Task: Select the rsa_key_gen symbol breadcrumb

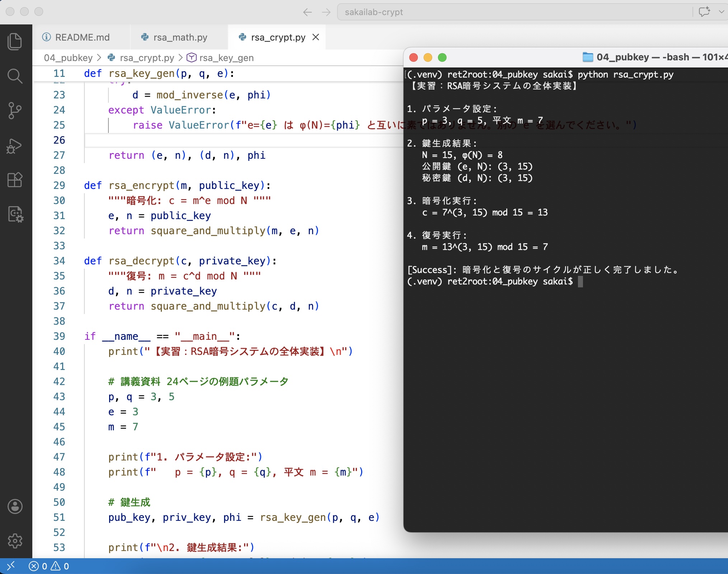Action: click(x=227, y=57)
